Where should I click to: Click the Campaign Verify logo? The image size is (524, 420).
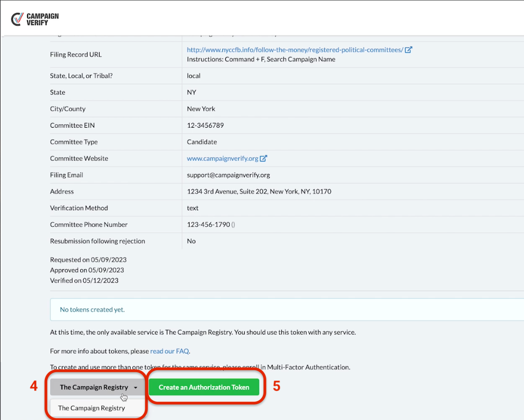tap(35, 19)
